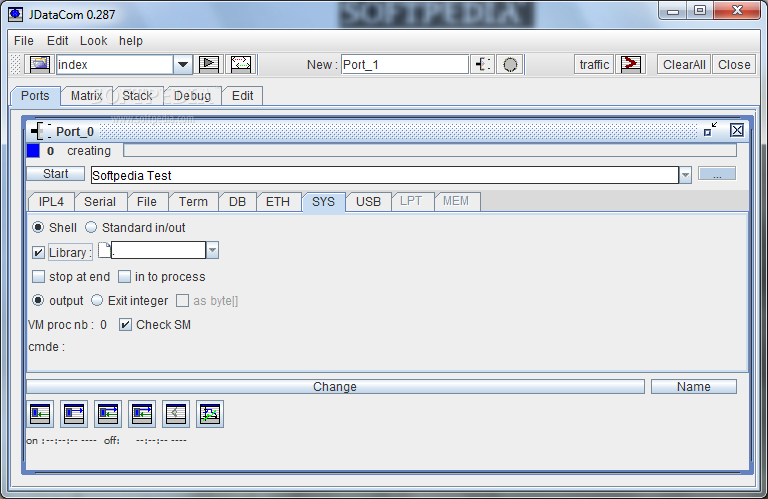Expand the Library combo dropdown arrow

click(212, 250)
